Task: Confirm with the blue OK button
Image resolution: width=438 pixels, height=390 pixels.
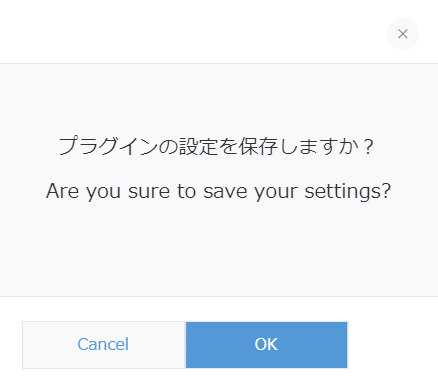Action: (266, 345)
